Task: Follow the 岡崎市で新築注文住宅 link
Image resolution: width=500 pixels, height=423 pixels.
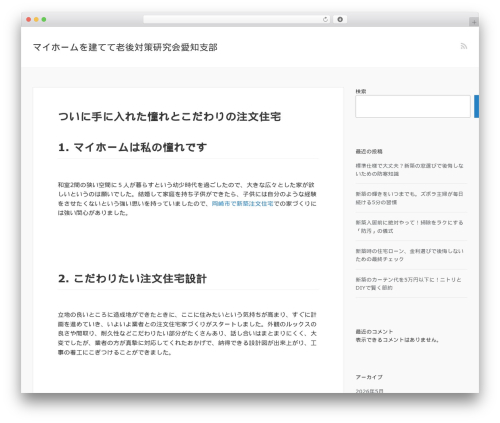Action: (242, 203)
